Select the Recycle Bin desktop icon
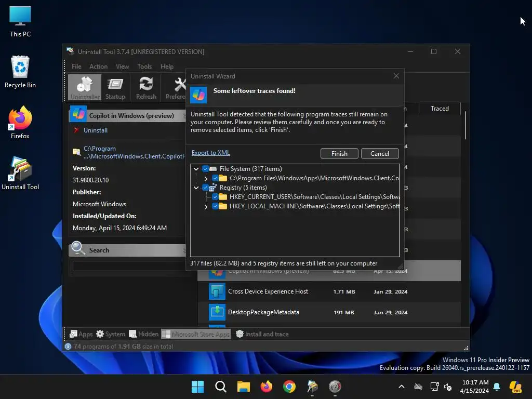The image size is (532, 399). point(20,72)
